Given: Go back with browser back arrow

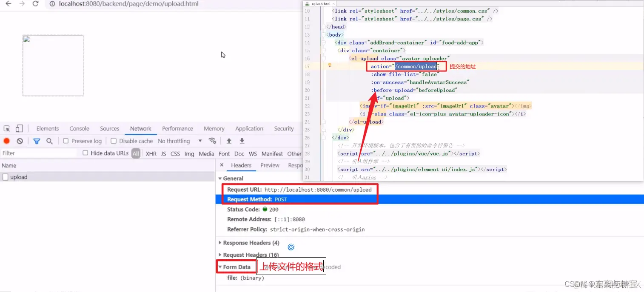Looking at the screenshot, I should (9, 4).
